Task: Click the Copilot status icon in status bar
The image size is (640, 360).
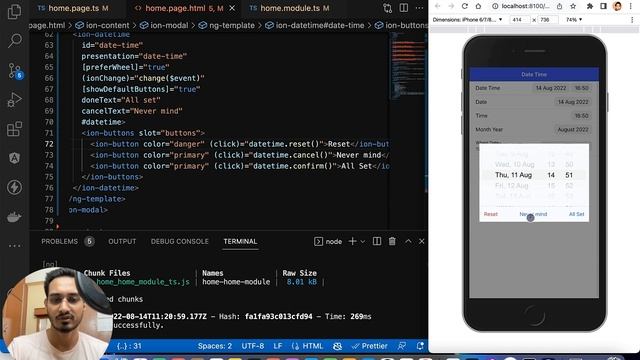Action: tap(338, 346)
